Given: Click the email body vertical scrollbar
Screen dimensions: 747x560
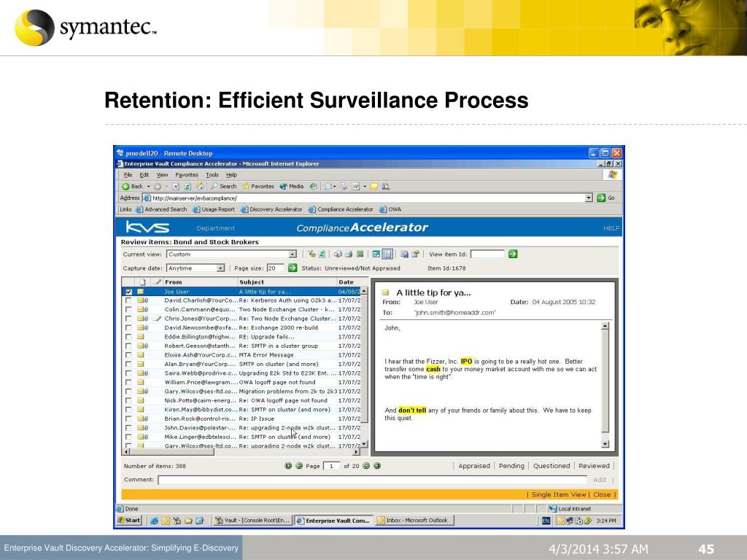Looking at the screenshot, I should [x=605, y=385].
